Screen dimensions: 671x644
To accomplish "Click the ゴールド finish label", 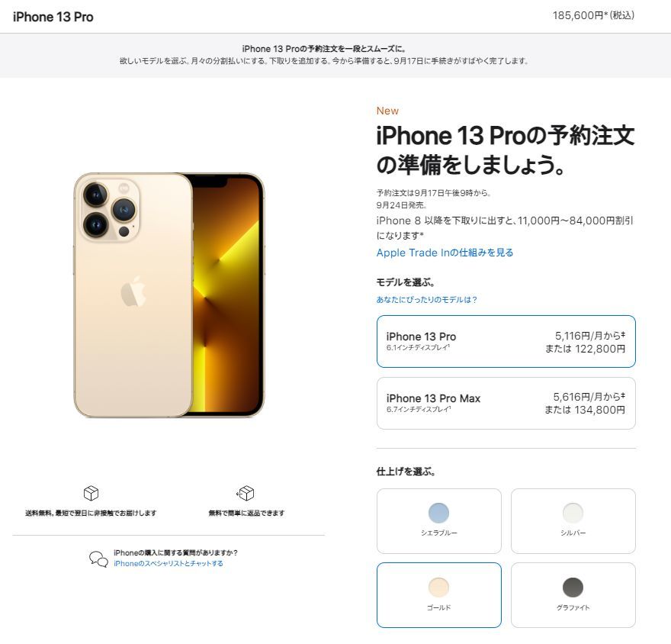I will pos(438,607).
